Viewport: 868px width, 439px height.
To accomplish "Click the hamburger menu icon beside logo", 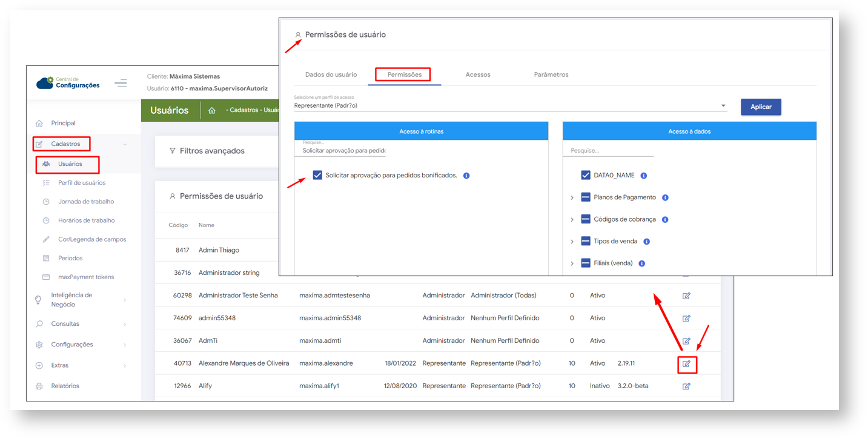I will (x=121, y=83).
